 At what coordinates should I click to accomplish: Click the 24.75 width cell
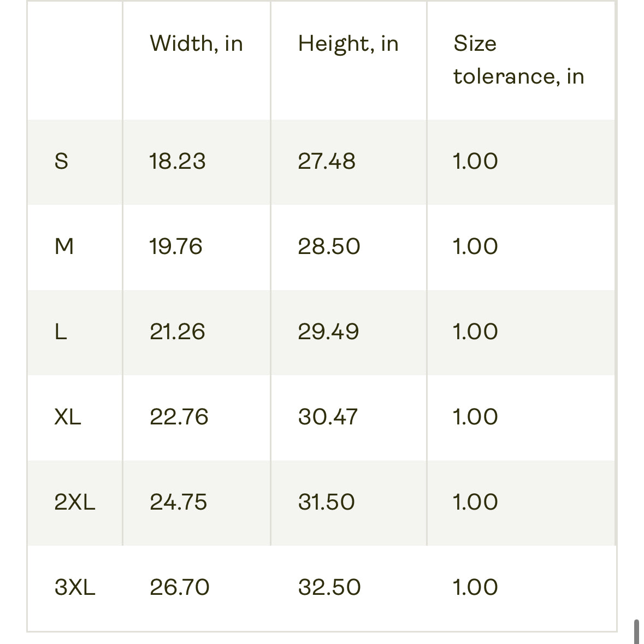pos(179,502)
